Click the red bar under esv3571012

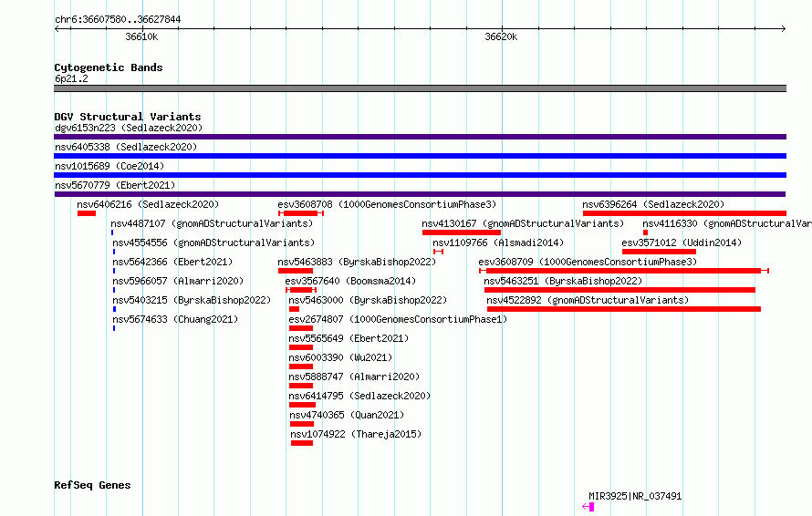[x=659, y=252]
